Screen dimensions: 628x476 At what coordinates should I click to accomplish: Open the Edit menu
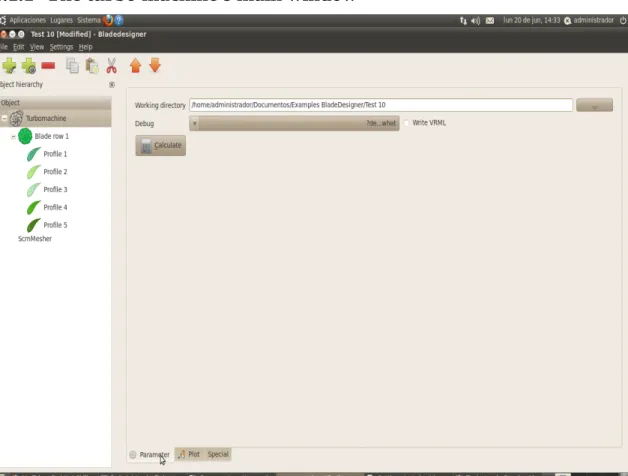point(18,47)
